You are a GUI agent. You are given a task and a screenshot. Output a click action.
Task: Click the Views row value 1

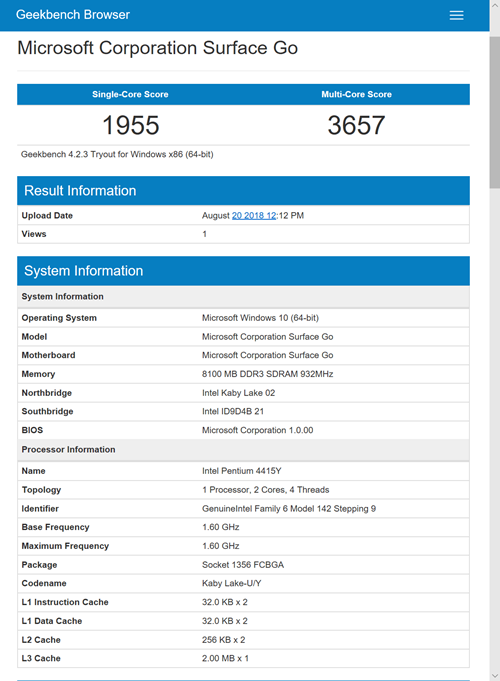tap(204, 234)
